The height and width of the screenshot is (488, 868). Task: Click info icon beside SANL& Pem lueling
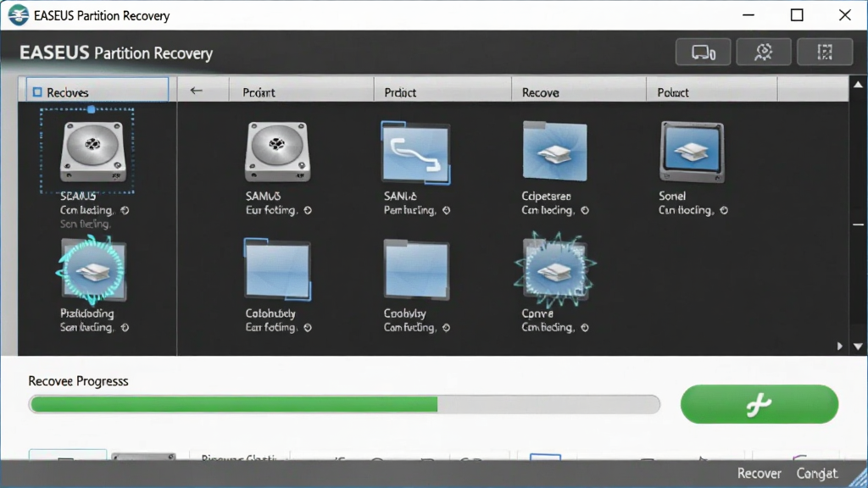click(446, 210)
